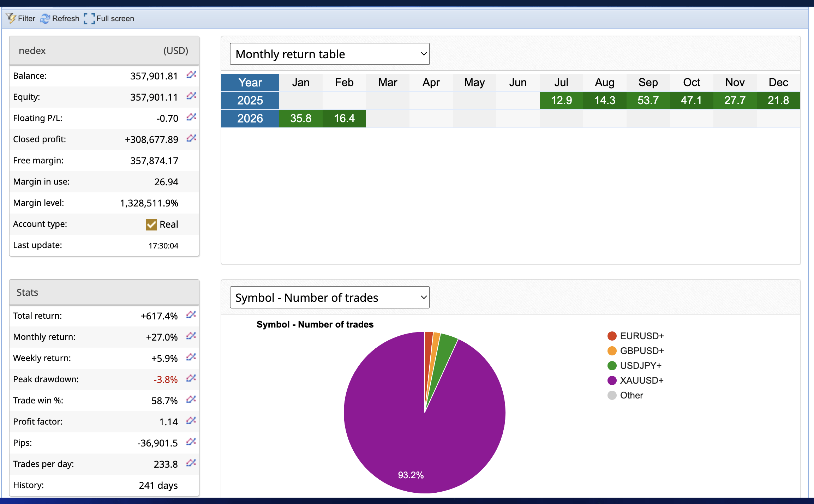
Task: Open the Profit factor graph icon
Action: point(191,421)
